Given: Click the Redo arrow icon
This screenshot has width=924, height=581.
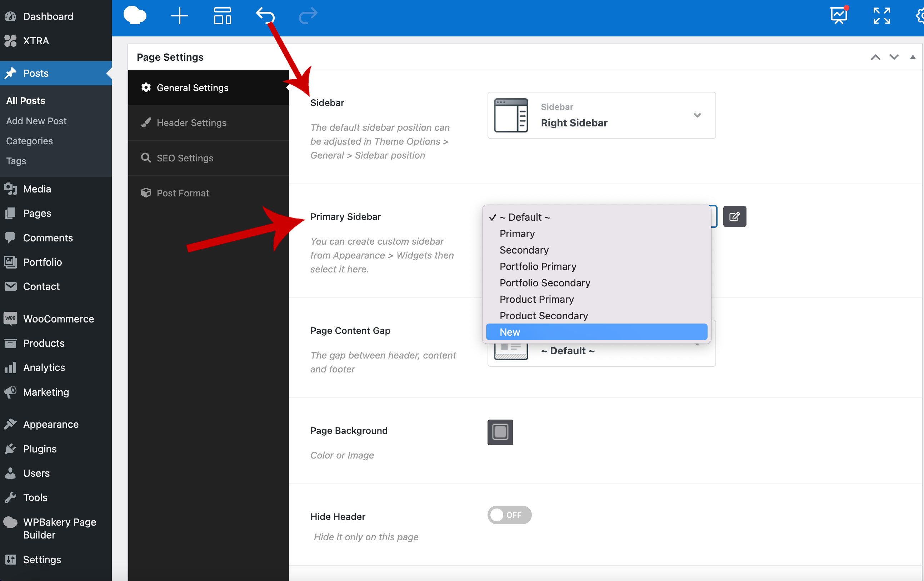Looking at the screenshot, I should [308, 16].
